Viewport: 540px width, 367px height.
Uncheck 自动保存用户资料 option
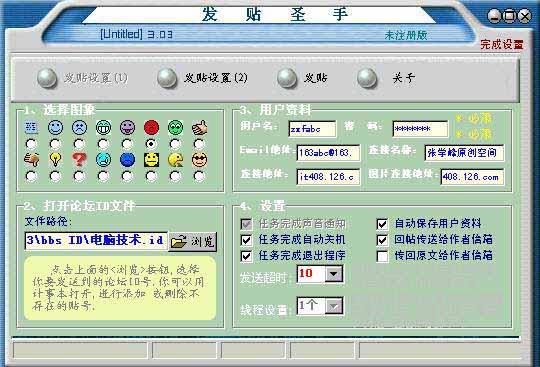coord(382,224)
